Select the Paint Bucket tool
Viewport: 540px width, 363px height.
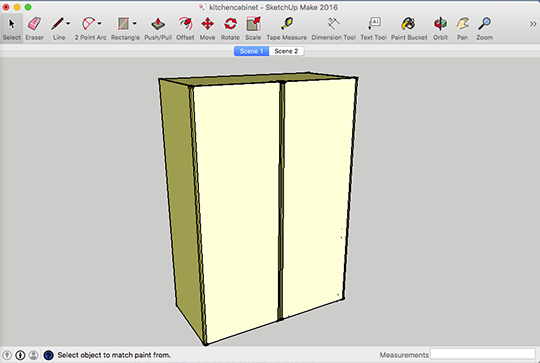pyautogui.click(x=409, y=28)
